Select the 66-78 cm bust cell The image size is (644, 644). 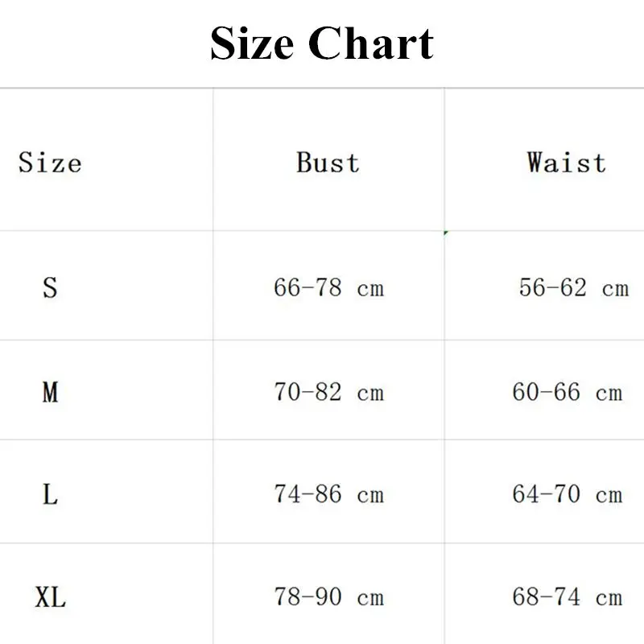coord(328,286)
